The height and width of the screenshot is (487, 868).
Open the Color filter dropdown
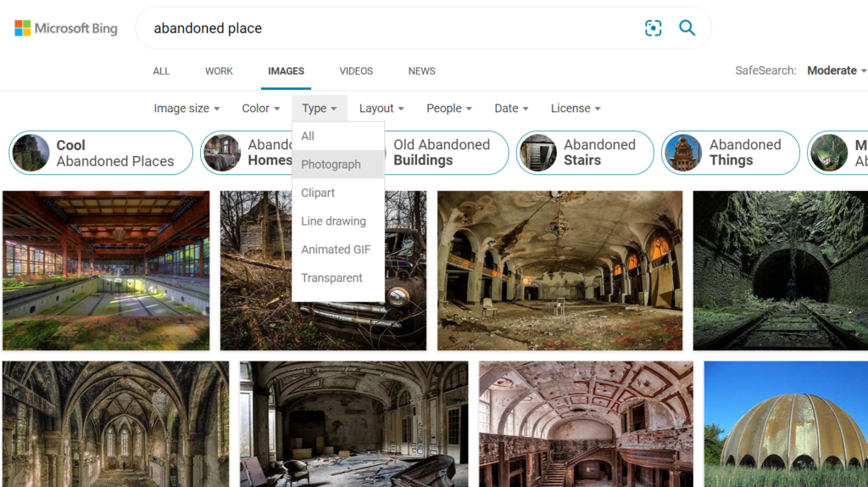(x=260, y=109)
